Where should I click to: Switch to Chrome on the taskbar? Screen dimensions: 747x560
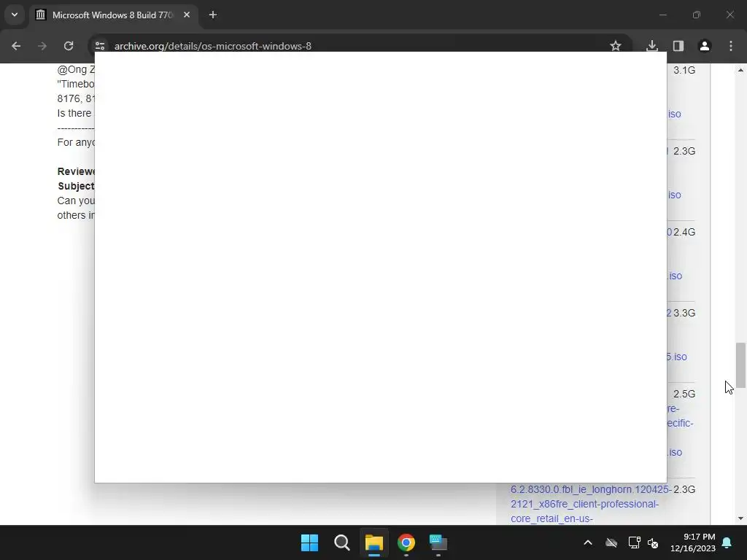pyautogui.click(x=406, y=542)
